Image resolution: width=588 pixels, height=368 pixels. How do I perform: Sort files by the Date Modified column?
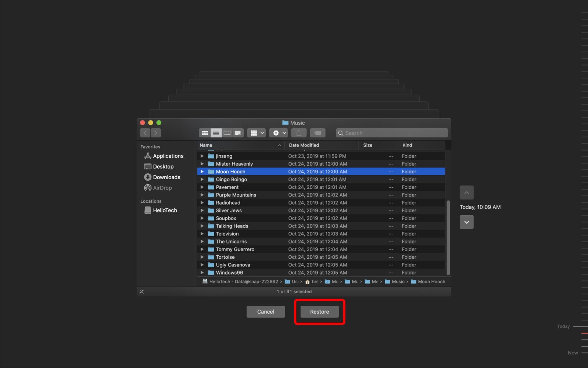304,145
